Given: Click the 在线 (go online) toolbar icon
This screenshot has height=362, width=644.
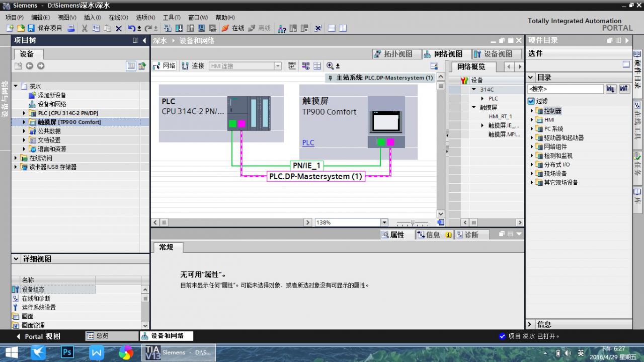Looking at the screenshot, I should coord(225,28).
